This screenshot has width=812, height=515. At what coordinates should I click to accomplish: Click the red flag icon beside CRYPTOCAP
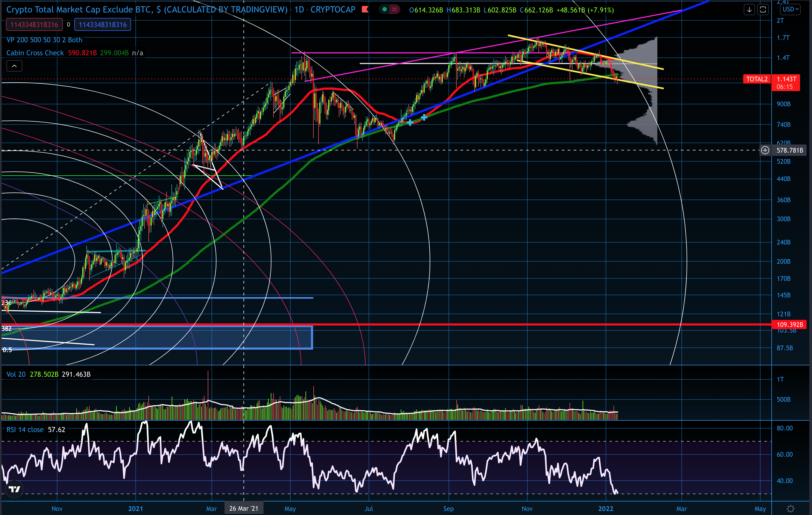tap(365, 9)
